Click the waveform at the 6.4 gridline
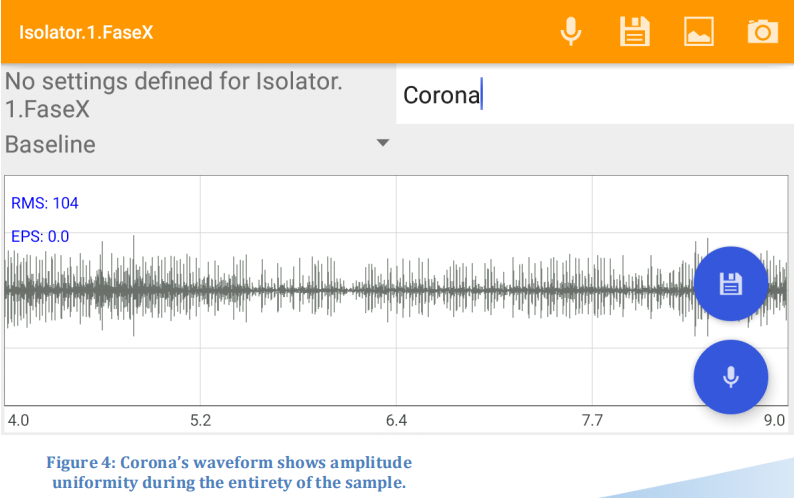The height and width of the screenshot is (498, 794). tap(396, 290)
